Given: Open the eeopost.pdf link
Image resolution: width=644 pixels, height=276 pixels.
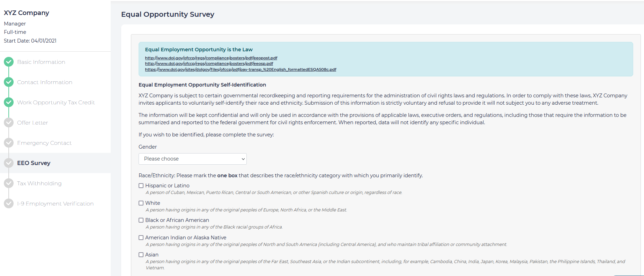Looking at the screenshot, I should pyautogui.click(x=211, y=58).
